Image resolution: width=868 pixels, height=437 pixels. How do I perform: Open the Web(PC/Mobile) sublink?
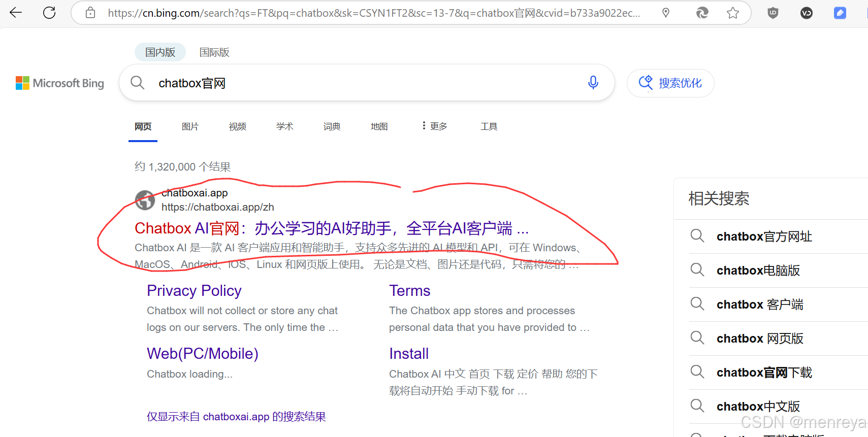tap(203, 354)
